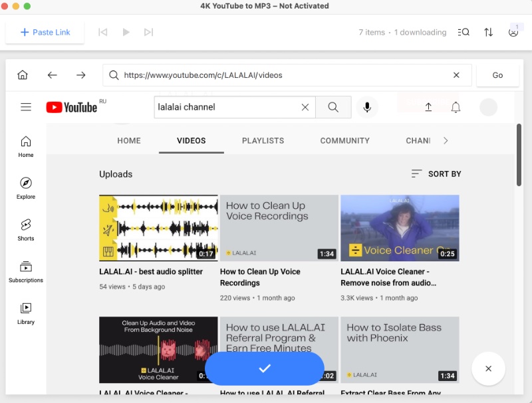Click the YouTube logo

coord(72,107)
